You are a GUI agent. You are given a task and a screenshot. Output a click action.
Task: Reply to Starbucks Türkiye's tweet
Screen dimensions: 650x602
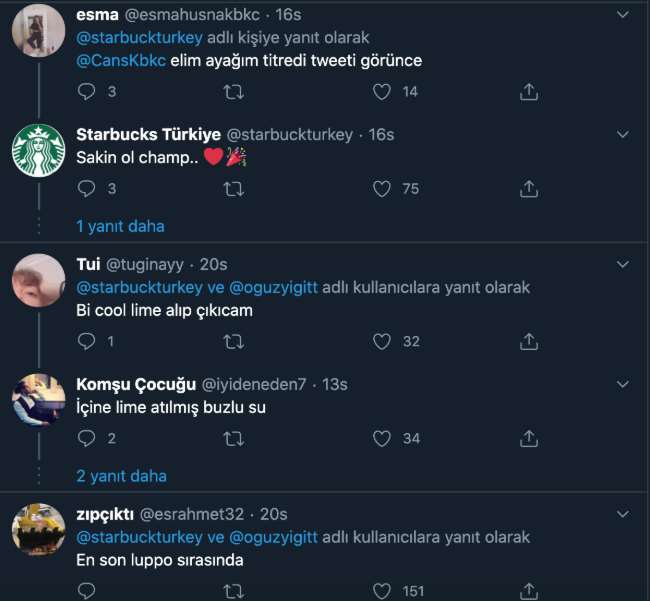[86, 188]
